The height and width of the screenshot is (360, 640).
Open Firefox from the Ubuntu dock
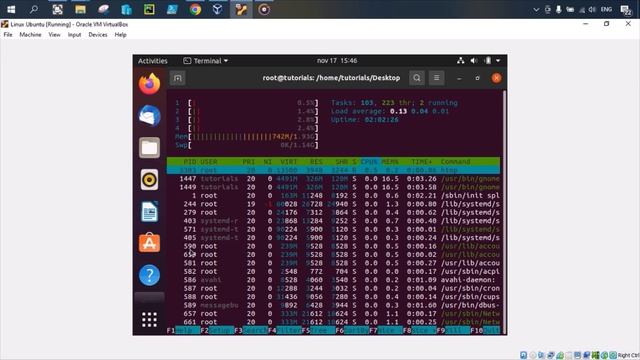(149, 84)
